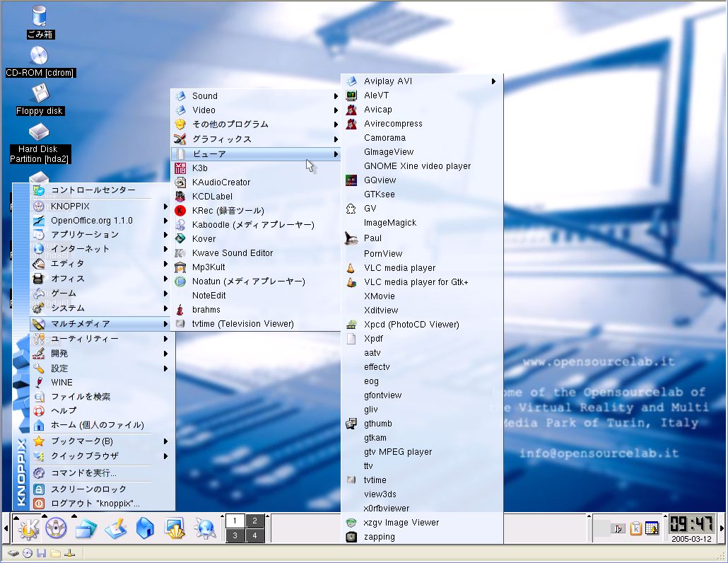The image size is (728, 563).
Task: Open the システム menu entry
Action: coord(100,308)
